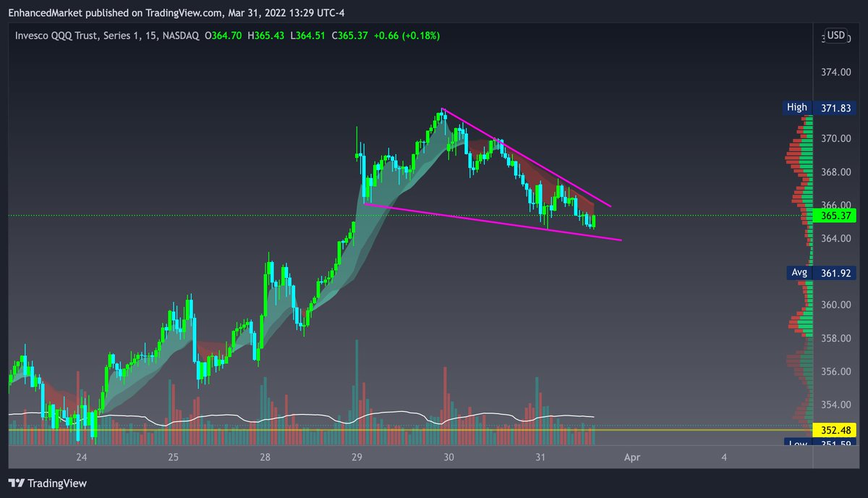This screenshot has width=868, height=498.
Task: Open the USD currency selector
Action: [x=835, y=35]
